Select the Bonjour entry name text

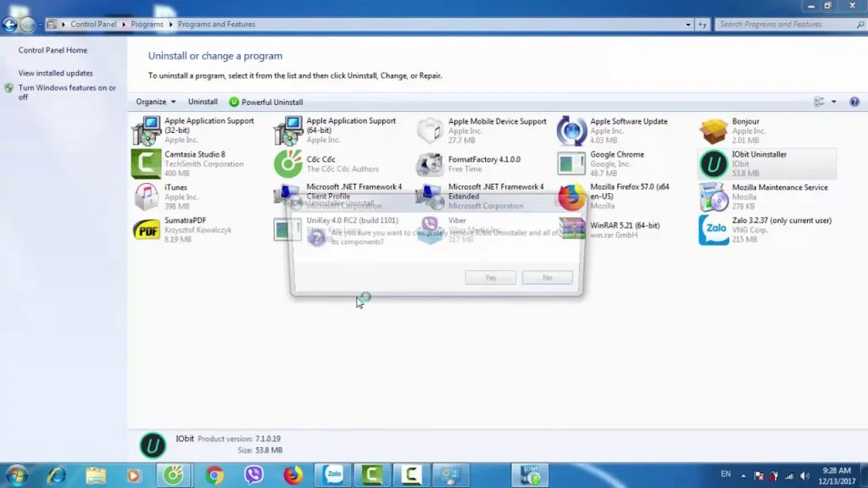coord(745,121)
